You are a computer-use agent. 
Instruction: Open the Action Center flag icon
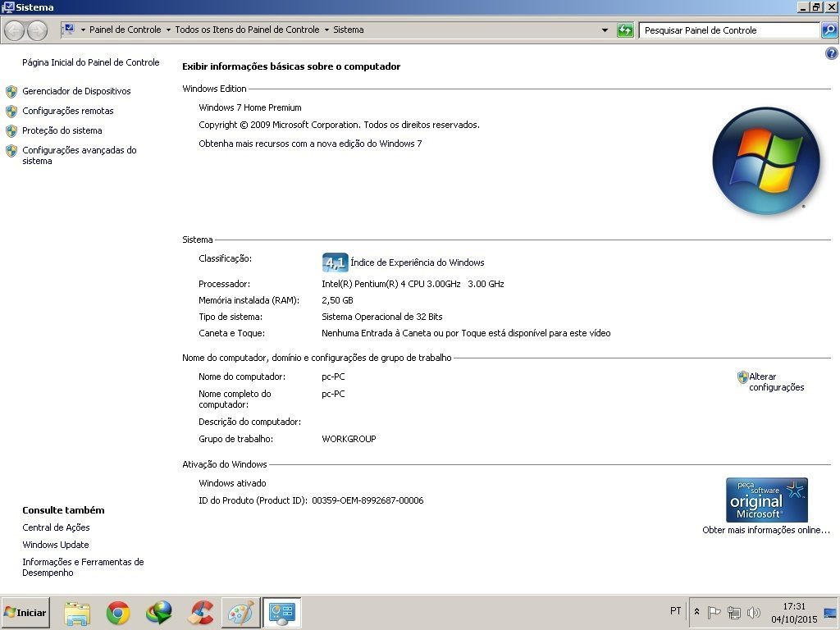(714, 612)
